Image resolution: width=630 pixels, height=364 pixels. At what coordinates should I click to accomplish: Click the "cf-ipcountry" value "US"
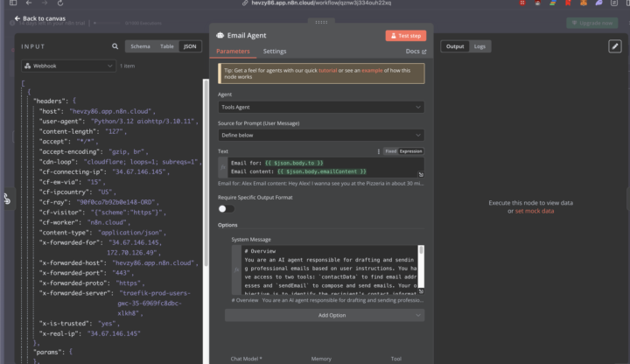pyautogui.click(x=106, y=192)
